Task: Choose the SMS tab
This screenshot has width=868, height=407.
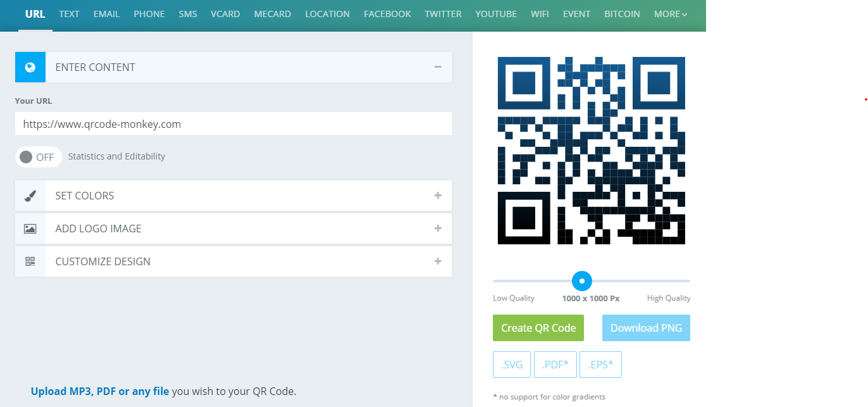Action: click(x=188, y=14)
